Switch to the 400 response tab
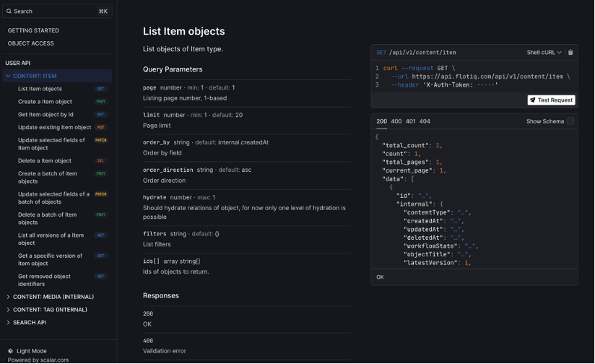Image resolution: width=595 pixels, height=364 pixels. [396, 121]
